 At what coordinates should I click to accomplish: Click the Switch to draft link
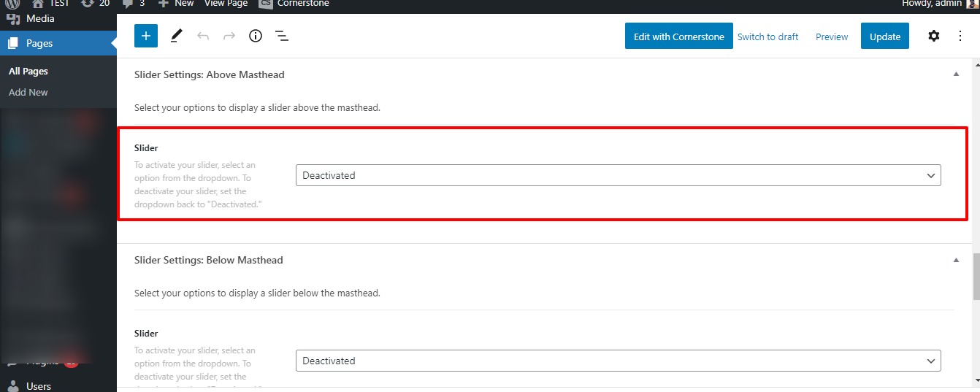click(x=767, y=36)
